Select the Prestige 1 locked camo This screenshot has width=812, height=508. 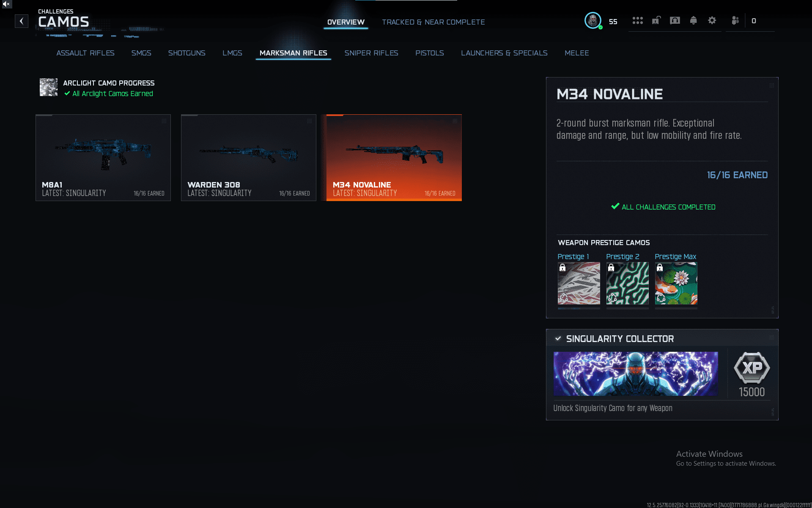579,283
